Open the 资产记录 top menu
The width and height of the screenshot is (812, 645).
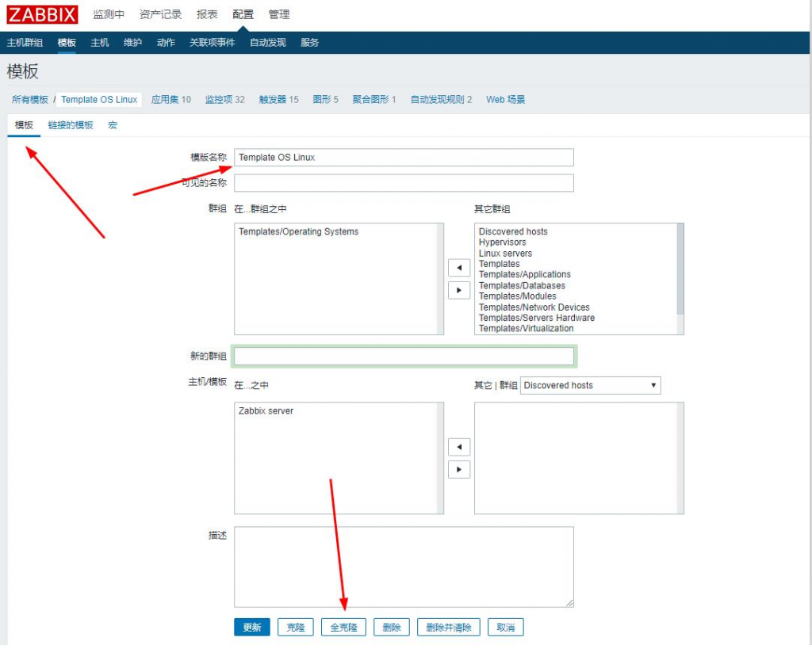coord(160,14)
